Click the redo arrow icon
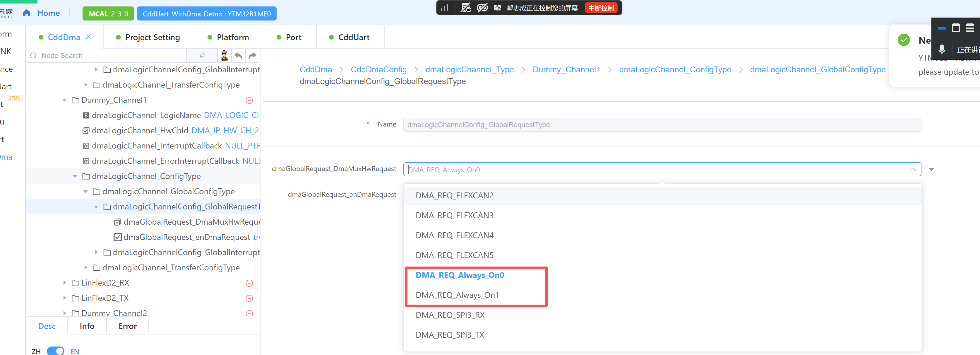980x355 pixels. point(252,56)
